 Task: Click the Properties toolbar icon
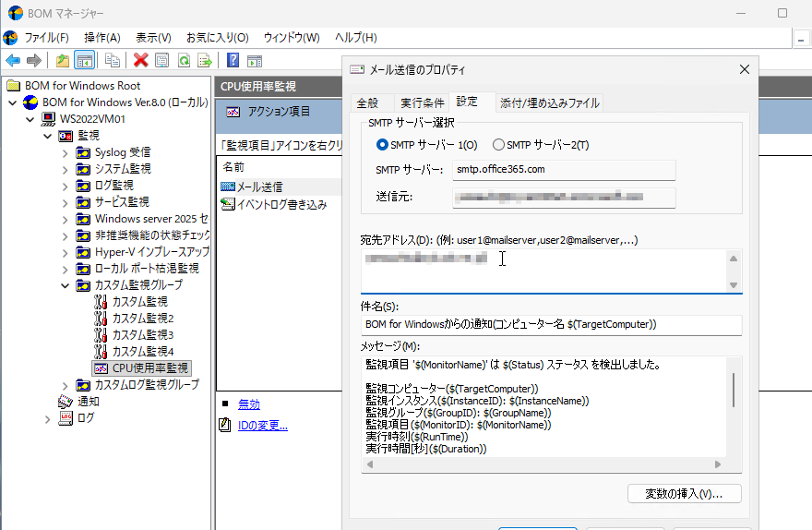[162, 61]
